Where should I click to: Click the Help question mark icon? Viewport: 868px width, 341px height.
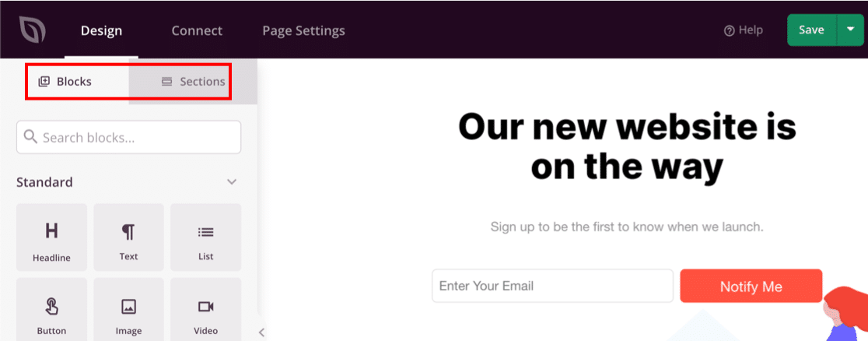pos(729,30)
